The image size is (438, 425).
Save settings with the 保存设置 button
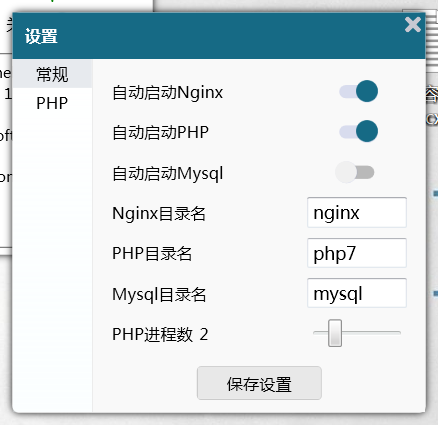[259, 383]
